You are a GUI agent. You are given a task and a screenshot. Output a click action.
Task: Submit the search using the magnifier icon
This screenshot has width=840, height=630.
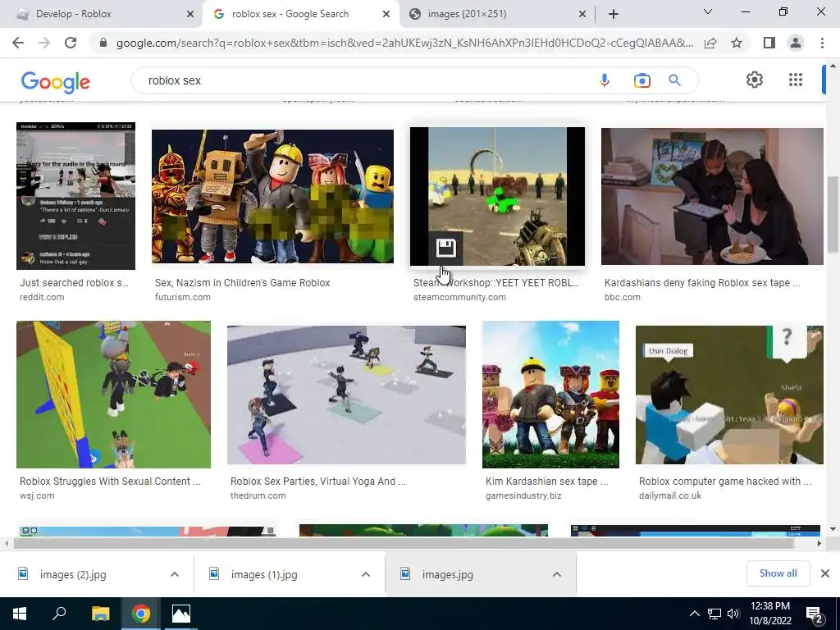[674, 80]
